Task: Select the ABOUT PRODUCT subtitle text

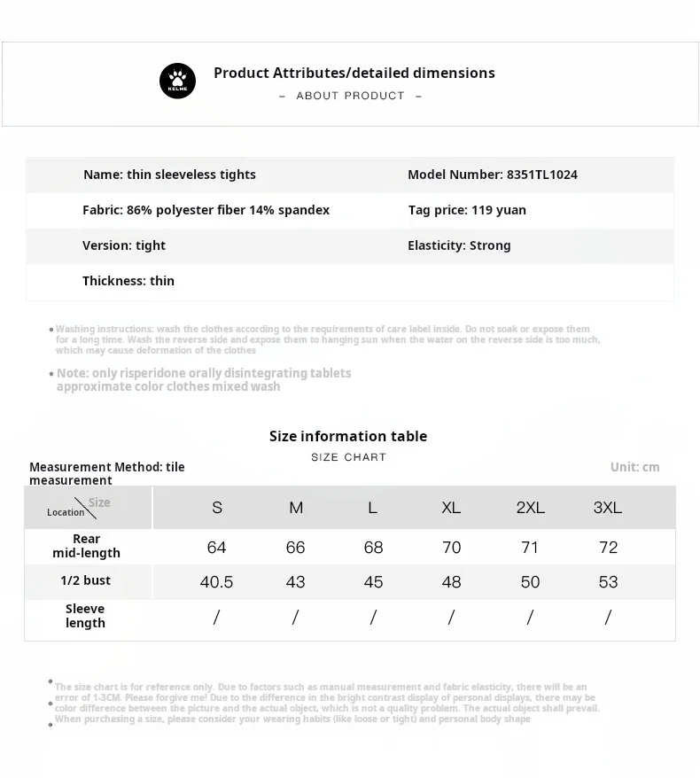Action: click(x=350, y=96)
